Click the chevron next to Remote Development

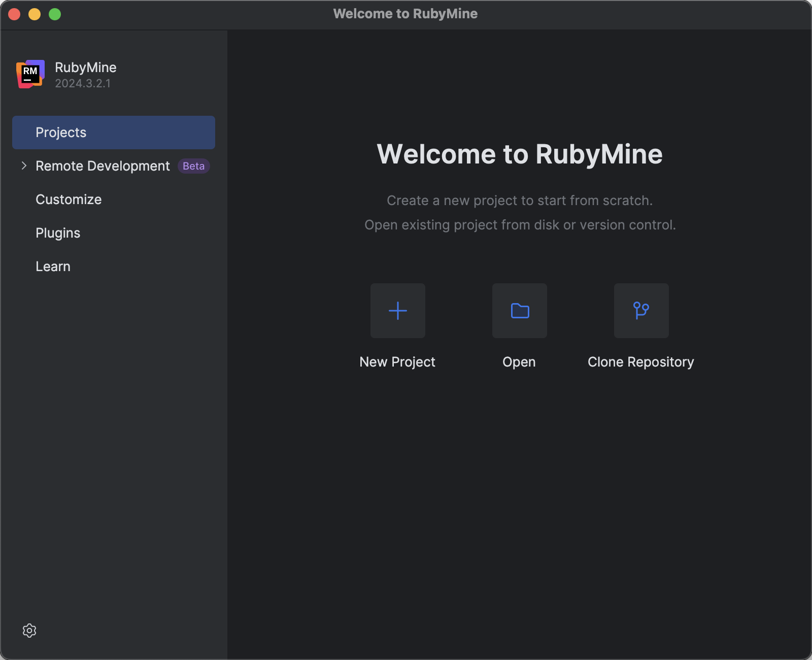click(23, 166)
